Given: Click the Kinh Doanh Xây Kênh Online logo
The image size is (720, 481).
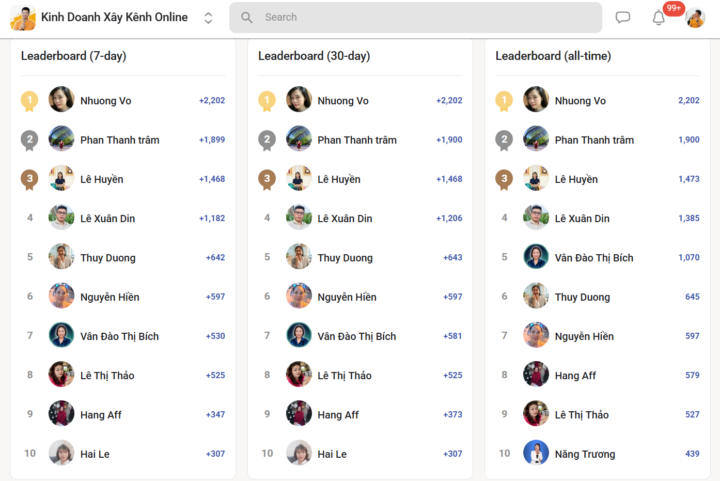Looking at the screenshot, I should [23, 18].
